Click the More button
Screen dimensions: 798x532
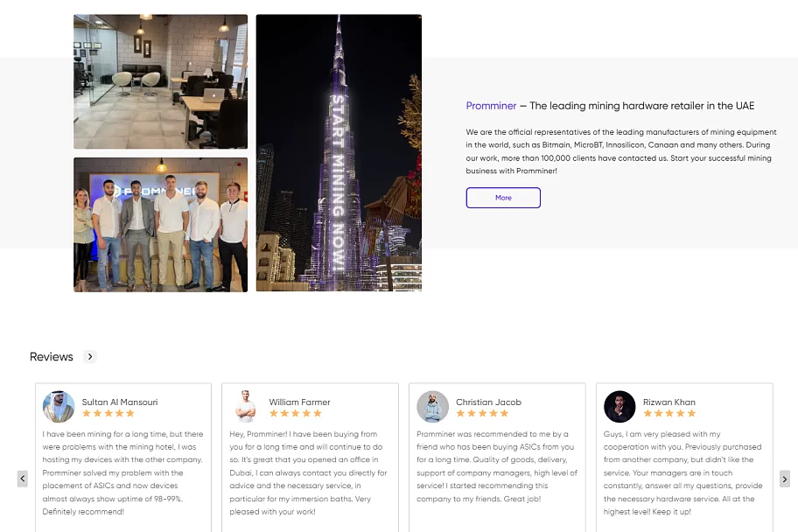(x=503, y=198)
